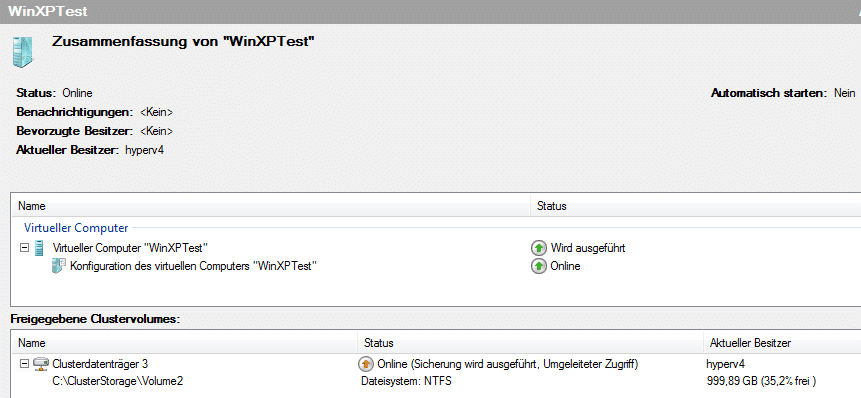Click the "Status: Online" summary line
The height and width of the screenshot is (398, 861).
(54, 93)
